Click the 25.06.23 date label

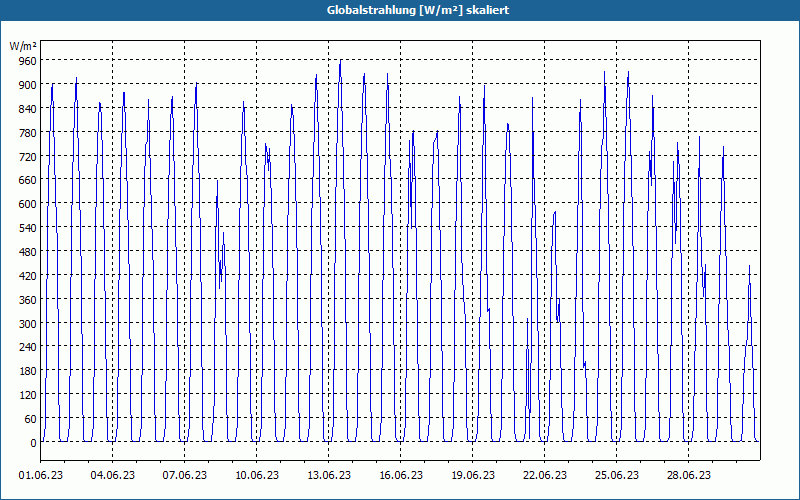point(616,476)
